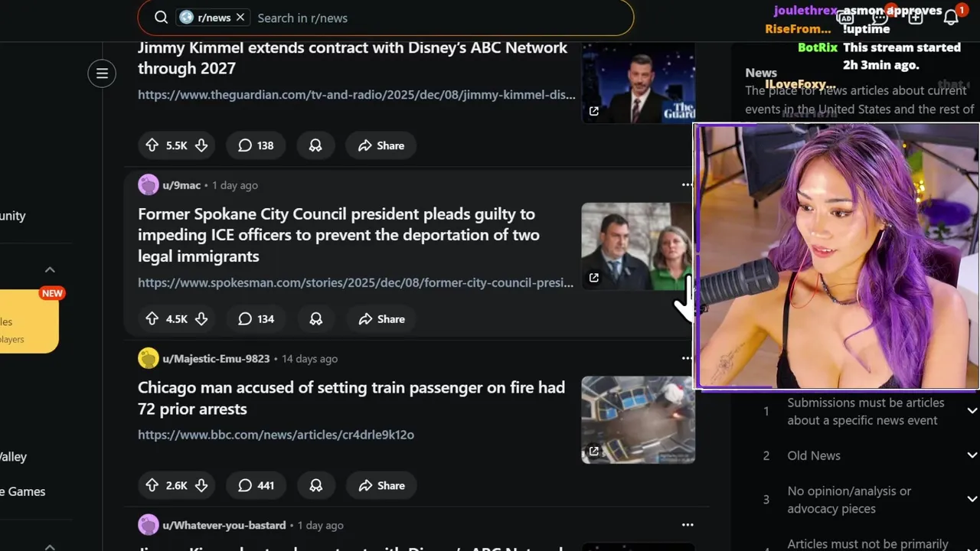Open external-link icon on Spokane thumbnail
This screenshot has height=551, width=980.
(x=593, y=278)
